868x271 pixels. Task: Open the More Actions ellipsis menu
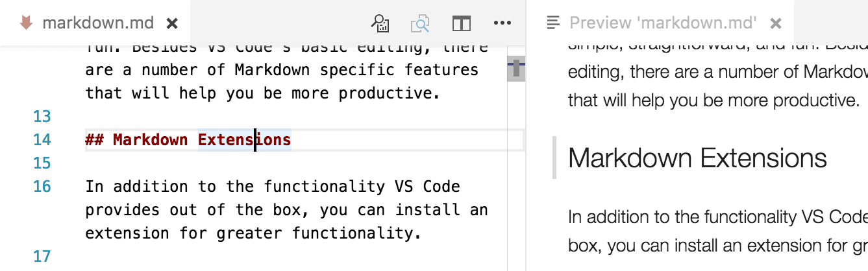502,23
